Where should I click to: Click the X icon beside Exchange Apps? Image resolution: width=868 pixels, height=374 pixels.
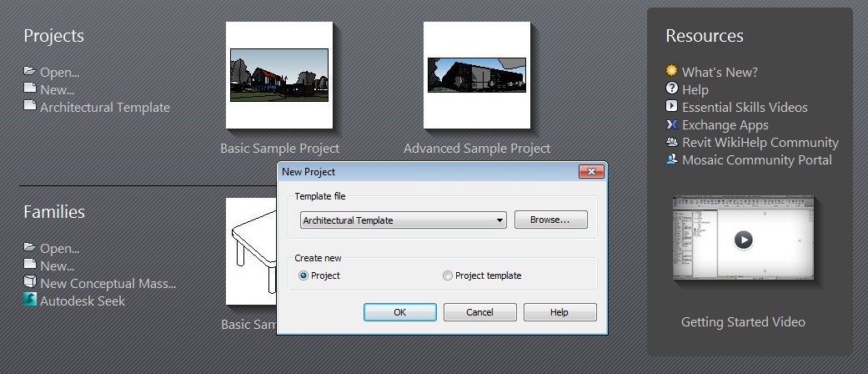(x=671, y=124)
